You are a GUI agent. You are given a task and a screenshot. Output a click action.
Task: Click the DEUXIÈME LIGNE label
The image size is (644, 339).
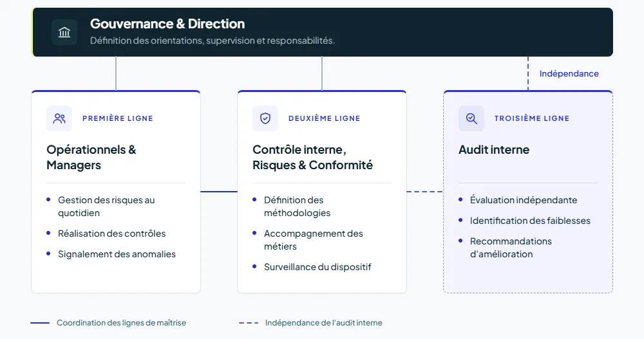pos(325,118)
